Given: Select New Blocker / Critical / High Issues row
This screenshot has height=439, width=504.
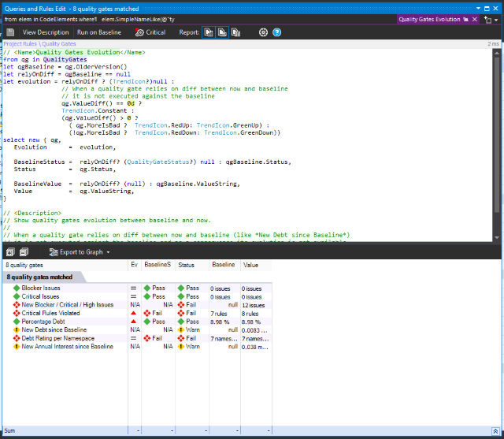Looking at the screenshot, I should click(137, 305).
